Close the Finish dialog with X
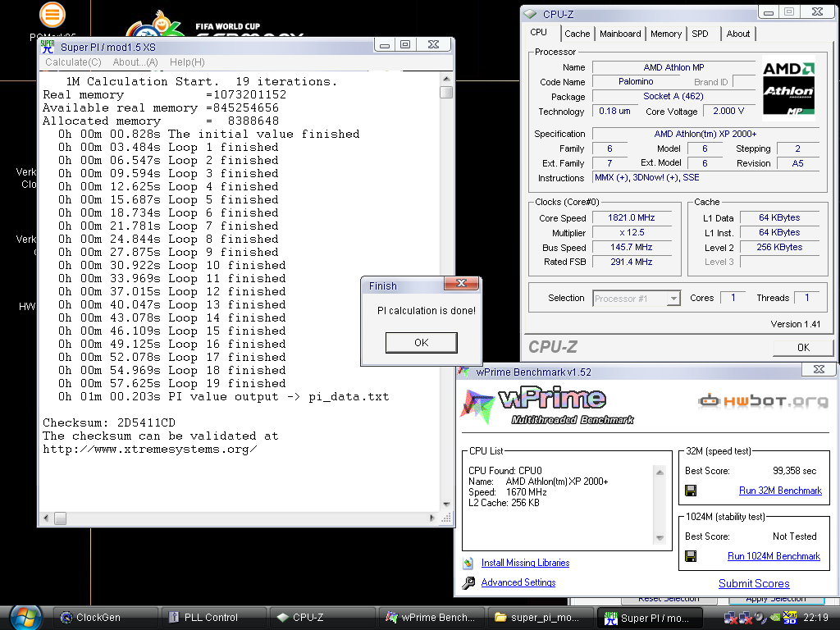This screenshot has height=630, width=840. [461, 283]
